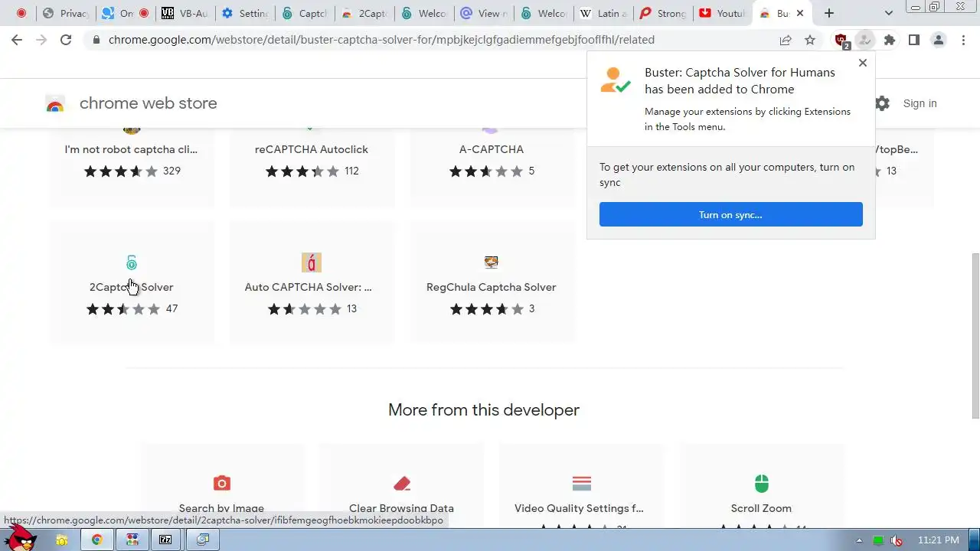Viewport: 980px width, 551px height.
Task: Open Chrome from the taskbar
Action: [97, 540]
